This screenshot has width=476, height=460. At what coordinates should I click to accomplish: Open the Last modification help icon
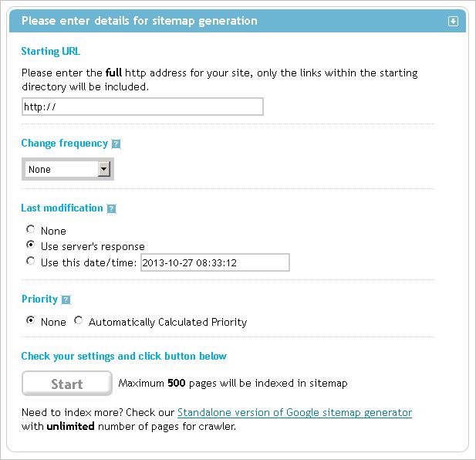click(111, 208)
